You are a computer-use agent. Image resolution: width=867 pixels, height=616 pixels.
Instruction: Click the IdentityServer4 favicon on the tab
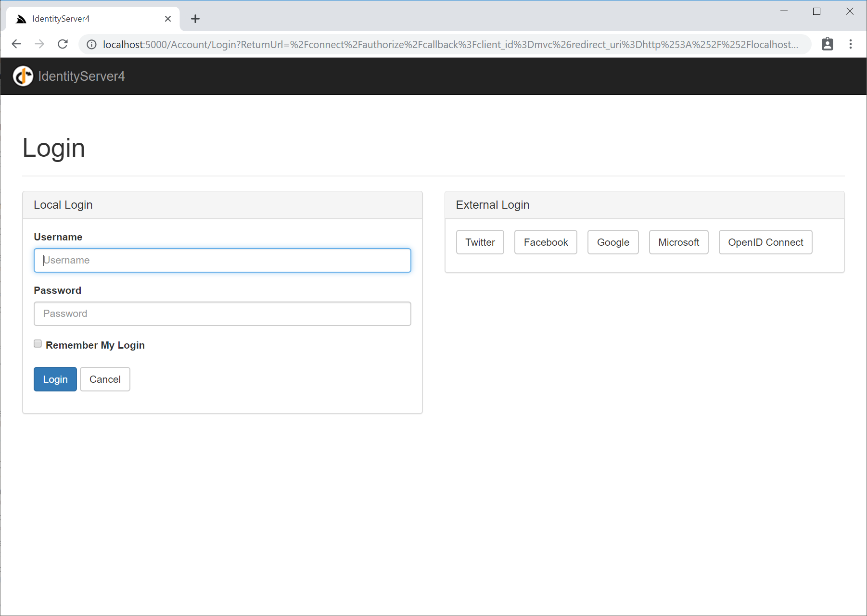pos(20,18)
